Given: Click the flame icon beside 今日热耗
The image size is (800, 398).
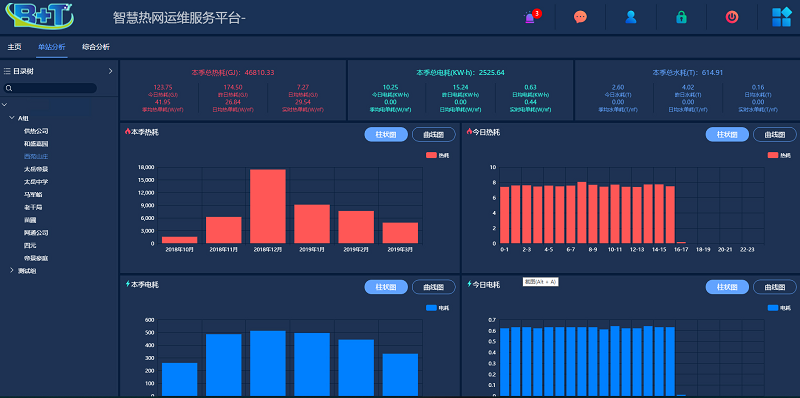Looking at the screenshot, I should click(469, 132).
